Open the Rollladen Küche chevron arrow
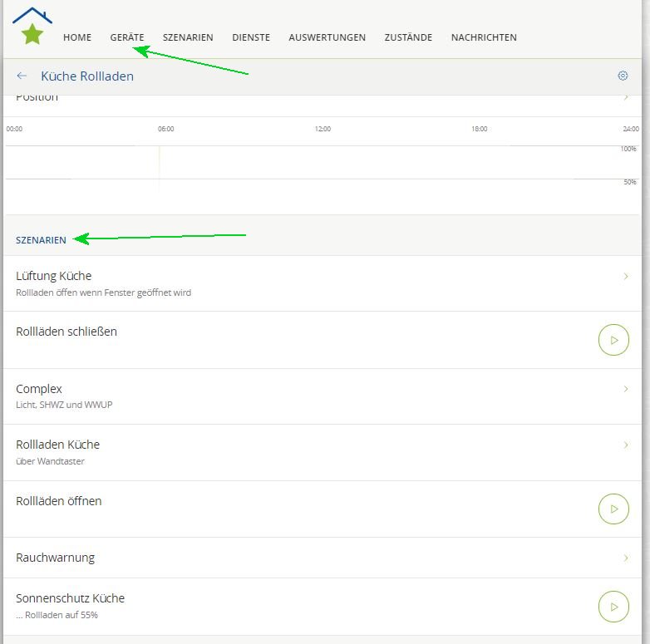 (x=626, y=445)
